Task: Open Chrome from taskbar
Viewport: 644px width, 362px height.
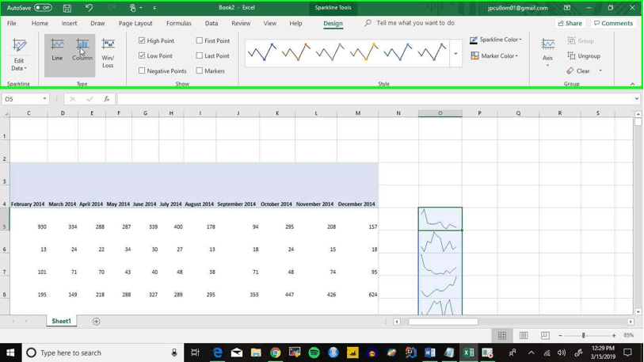Action: coord(275,352)
